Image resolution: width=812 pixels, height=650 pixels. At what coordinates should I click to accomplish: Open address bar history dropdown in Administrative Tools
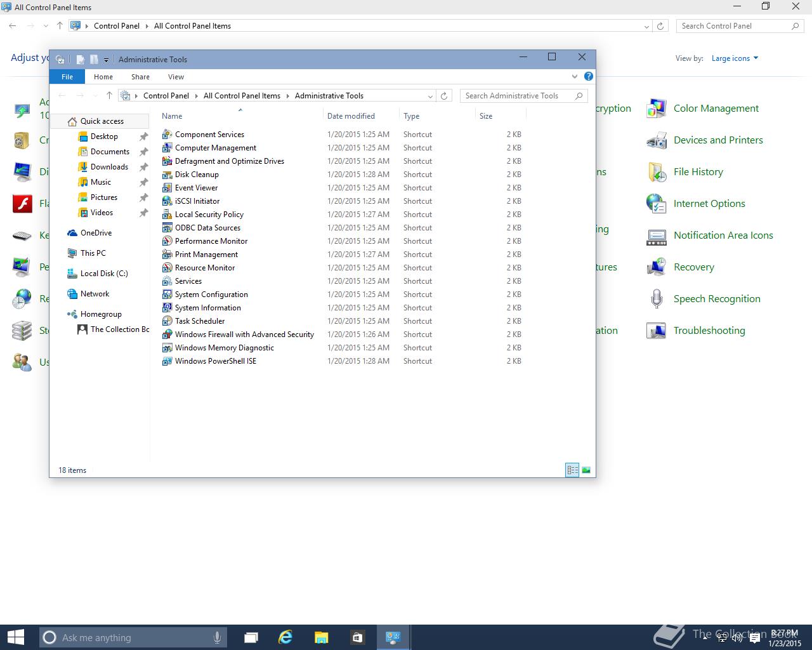point(430,96)
